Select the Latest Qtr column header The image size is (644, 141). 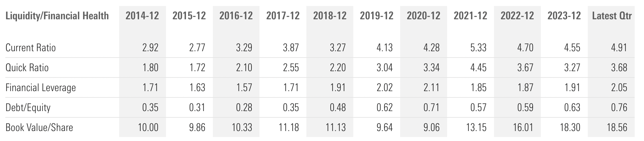(612, 16)
